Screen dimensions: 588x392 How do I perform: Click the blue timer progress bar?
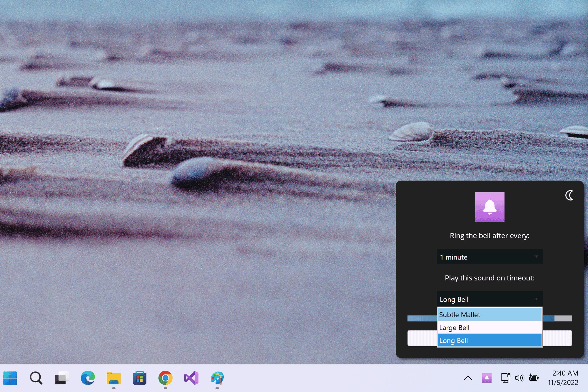click(422, 318)
